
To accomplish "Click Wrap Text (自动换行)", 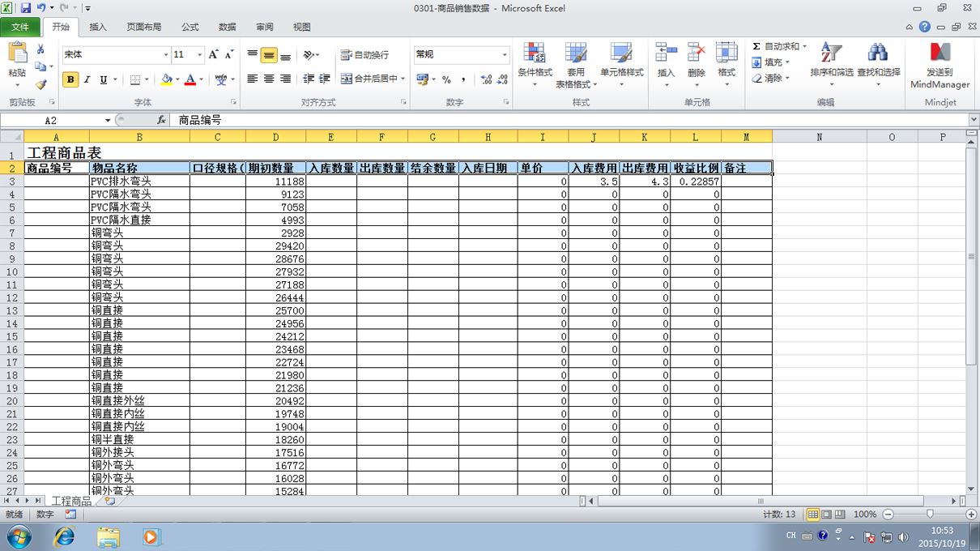I will (364, 55).
